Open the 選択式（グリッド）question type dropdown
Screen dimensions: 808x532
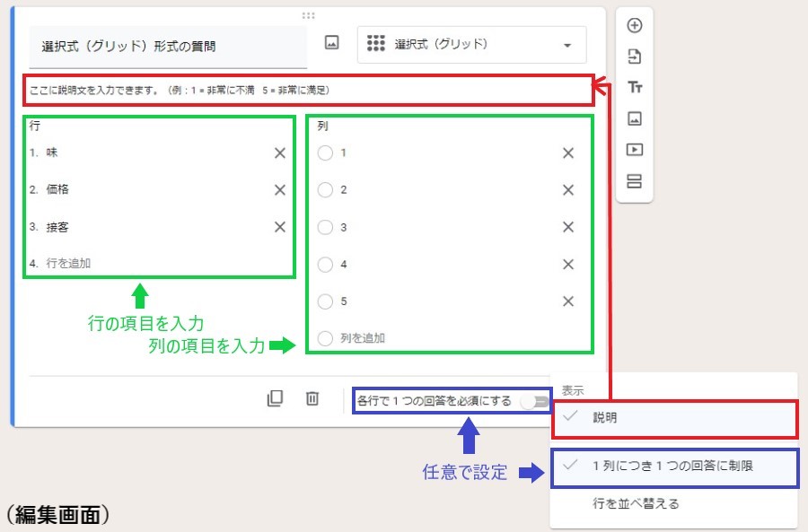(471, 45)
